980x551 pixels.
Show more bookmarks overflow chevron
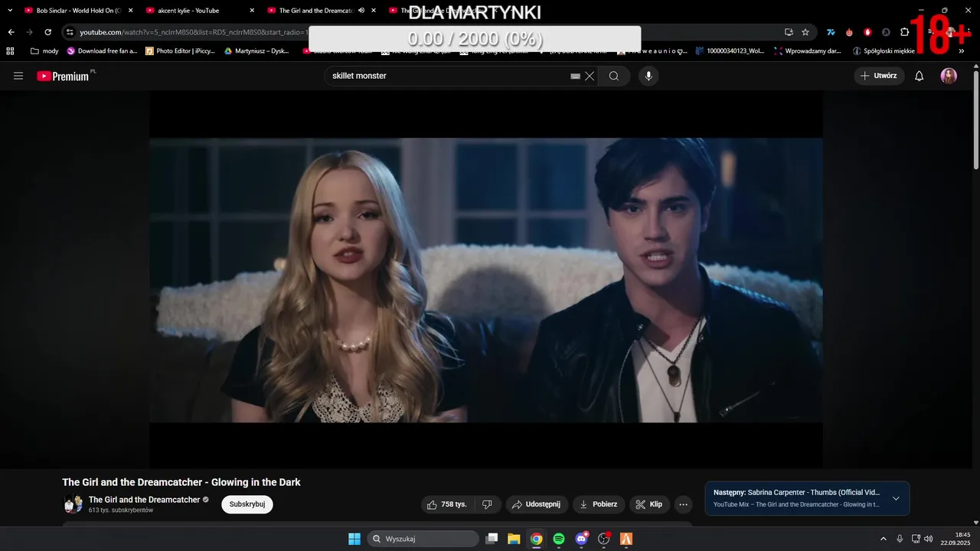click(962, 51)
